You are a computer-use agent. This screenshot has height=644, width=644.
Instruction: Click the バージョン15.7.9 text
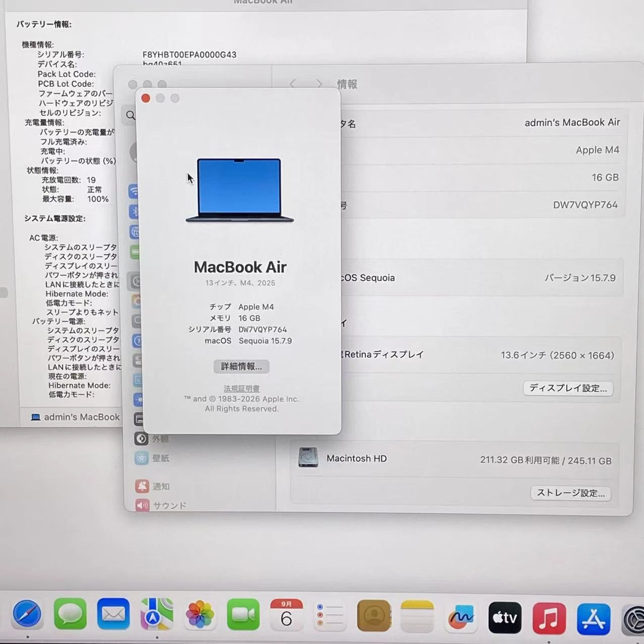(580, 278)
